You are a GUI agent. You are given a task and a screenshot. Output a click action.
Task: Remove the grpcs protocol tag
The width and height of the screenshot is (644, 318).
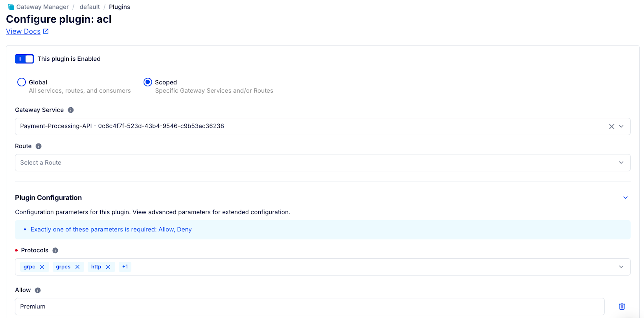pos(77,267)
